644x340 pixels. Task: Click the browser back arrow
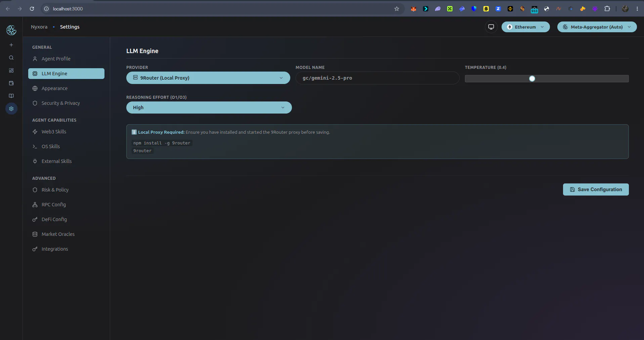coord(8,9)
